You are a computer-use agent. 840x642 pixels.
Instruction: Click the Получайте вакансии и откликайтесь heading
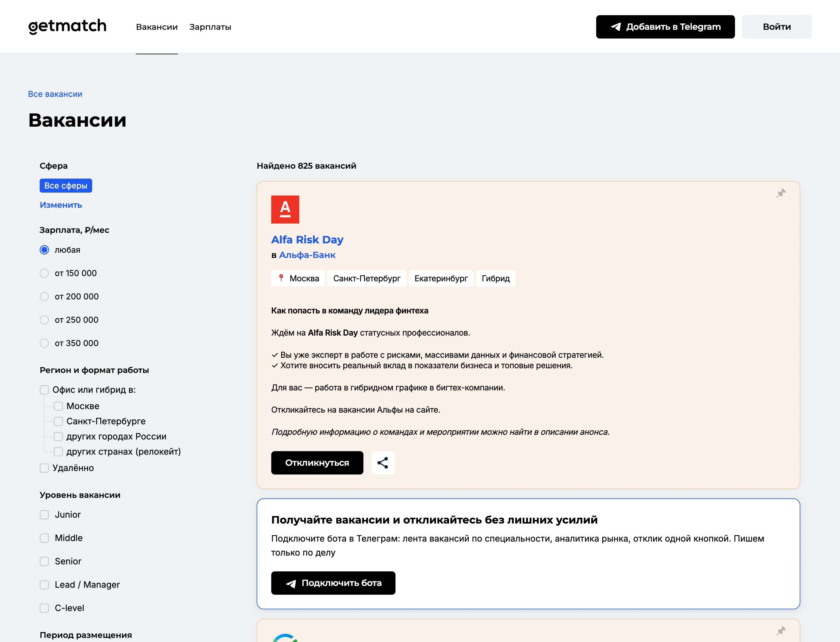pyautogui.click(x=434, y=520)
